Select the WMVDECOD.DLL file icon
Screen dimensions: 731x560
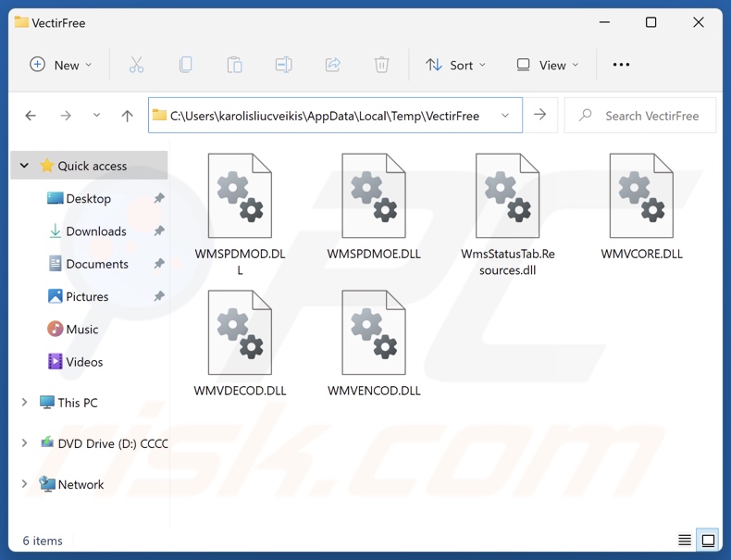(x=240, y=332)
